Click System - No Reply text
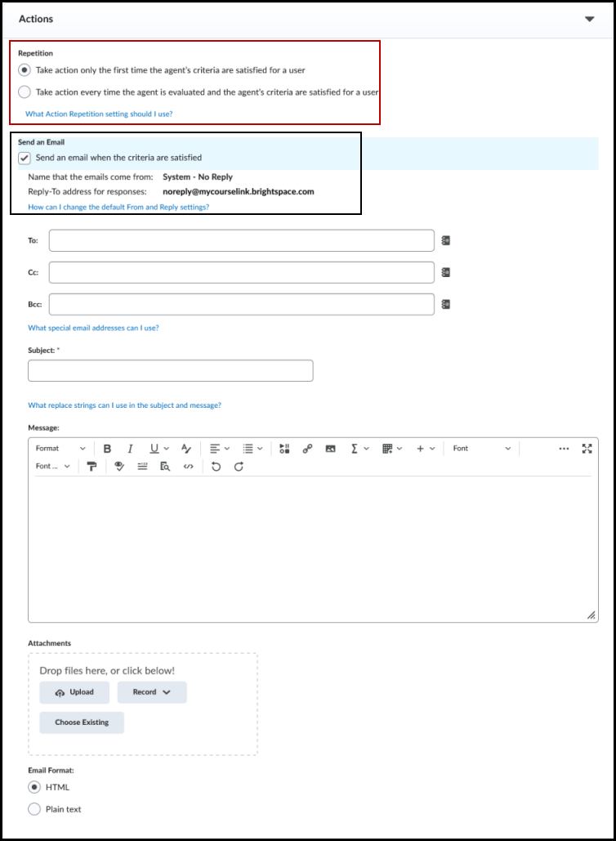The image size is (616, 841). [x=198, y=177]
